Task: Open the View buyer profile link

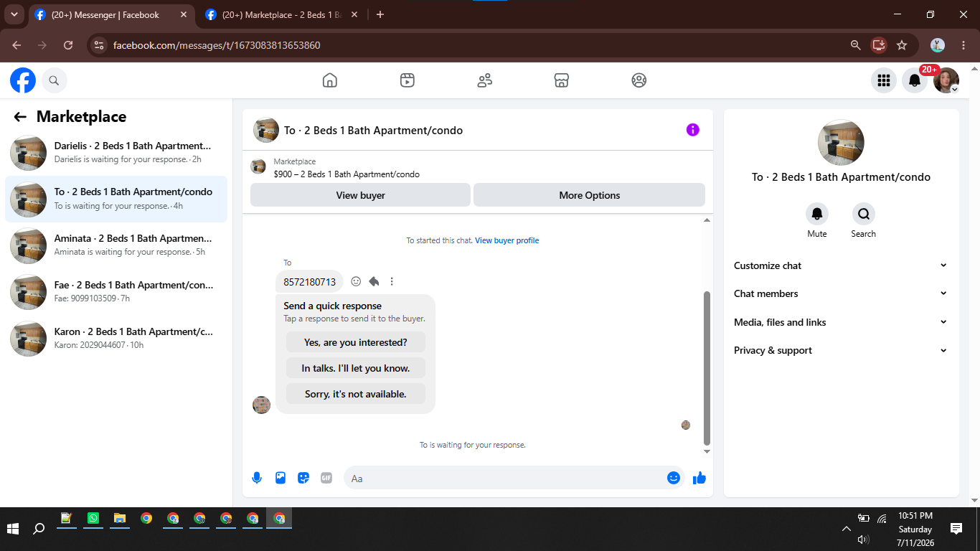Action: (507, 240)
